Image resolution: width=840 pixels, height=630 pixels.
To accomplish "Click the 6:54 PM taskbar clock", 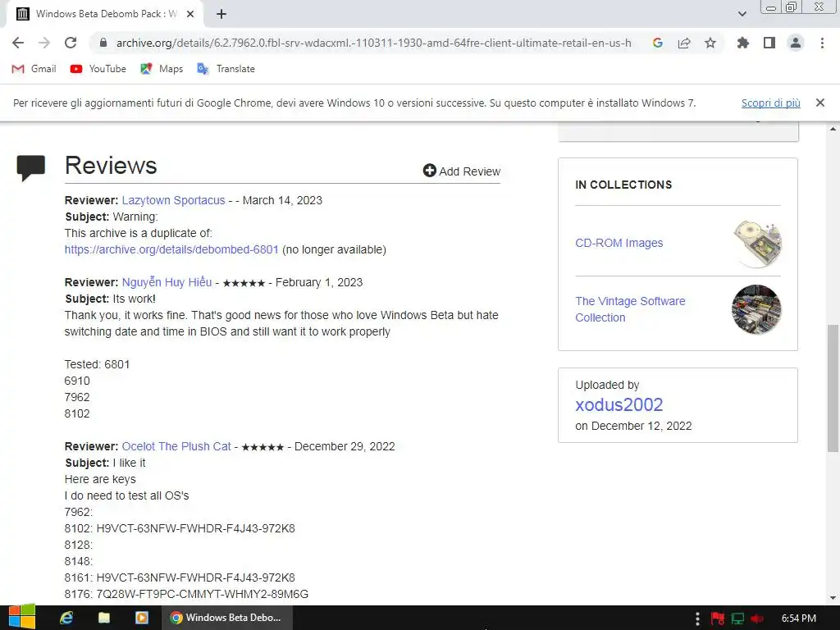I will pyautogui.click(x=799, y=619).
